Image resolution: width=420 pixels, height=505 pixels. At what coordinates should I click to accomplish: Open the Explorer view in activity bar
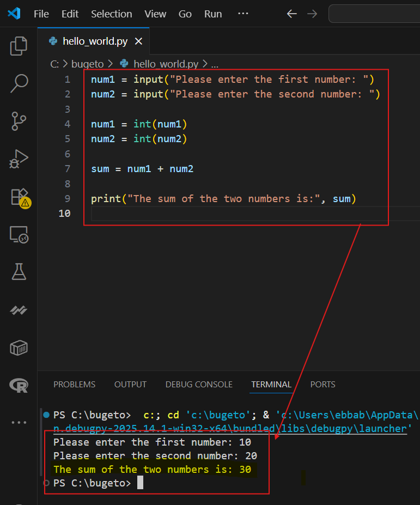19,46
